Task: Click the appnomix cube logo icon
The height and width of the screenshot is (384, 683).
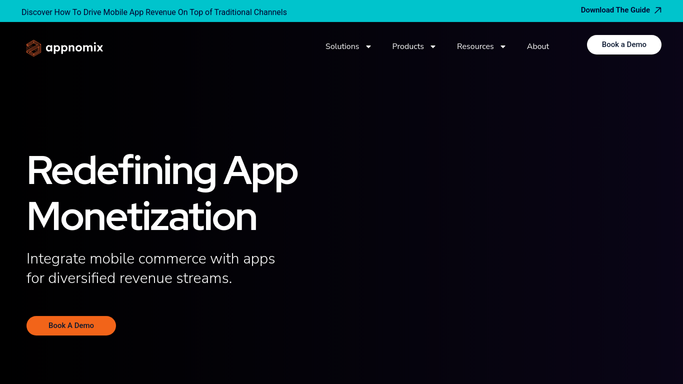Action: (x=34, y=48)
